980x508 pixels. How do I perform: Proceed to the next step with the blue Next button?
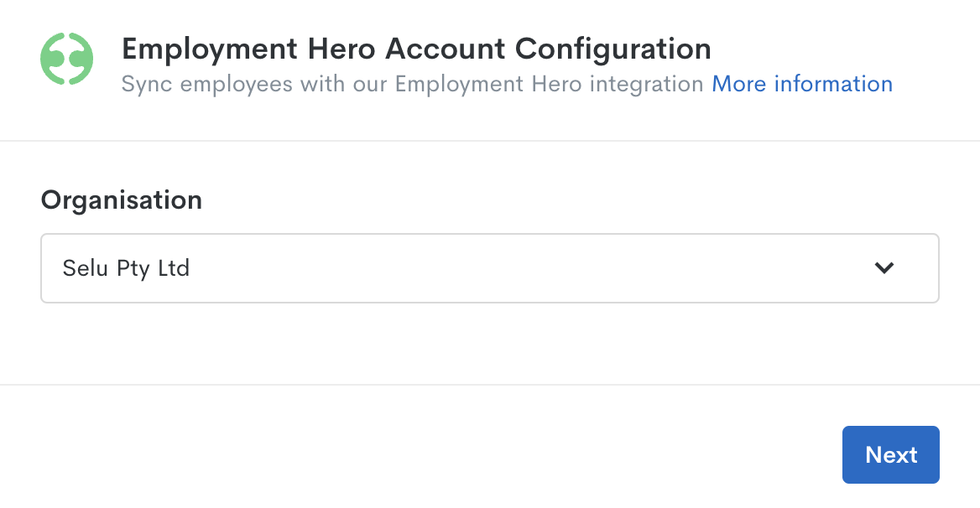[x=890, y=454]
